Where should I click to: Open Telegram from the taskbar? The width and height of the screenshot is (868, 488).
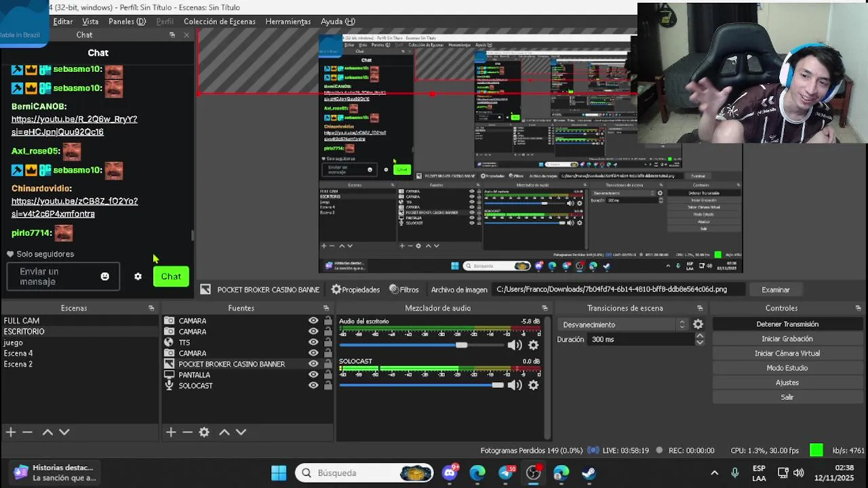click(506, 472)
